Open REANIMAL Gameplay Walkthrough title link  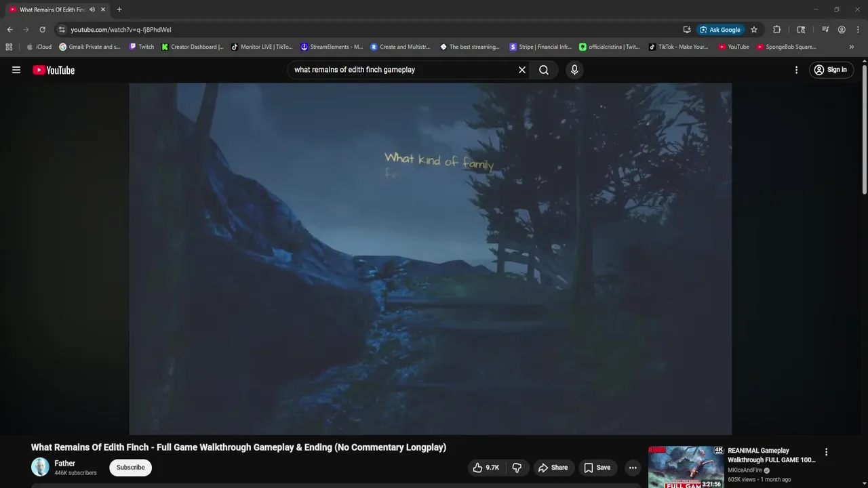pos(772,455)
